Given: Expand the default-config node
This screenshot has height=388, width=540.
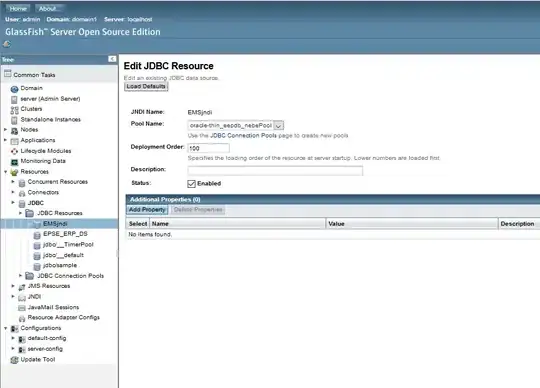Looking at the screenshot, I should (x=13, y=338).
